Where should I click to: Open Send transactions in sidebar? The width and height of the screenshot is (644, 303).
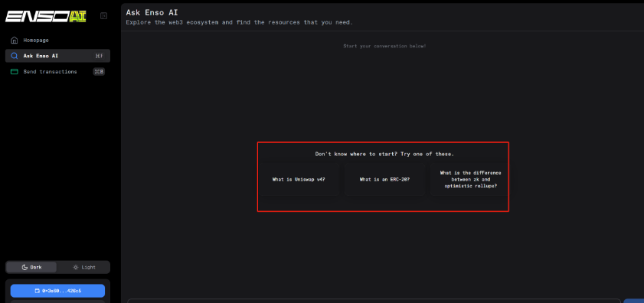(x=57, y=71)
